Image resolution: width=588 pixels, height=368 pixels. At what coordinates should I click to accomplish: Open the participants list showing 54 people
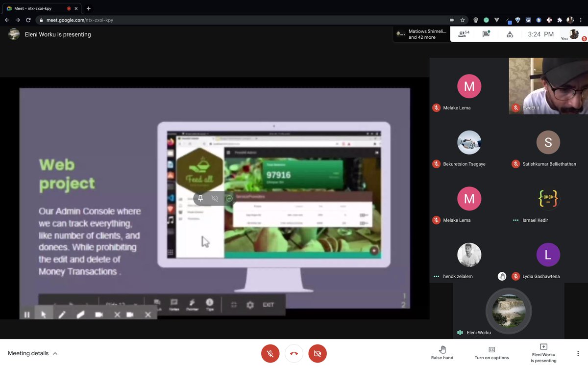pyautogui.click(x=463, y=34)
